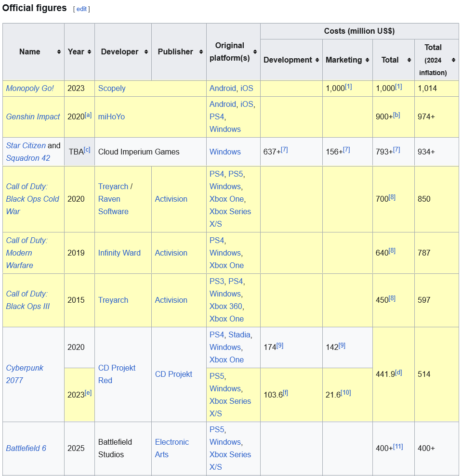The height and width of the screenshot is (476, 462).
Task: Select the 514 inflation total cell
Action: coord(436,374)
